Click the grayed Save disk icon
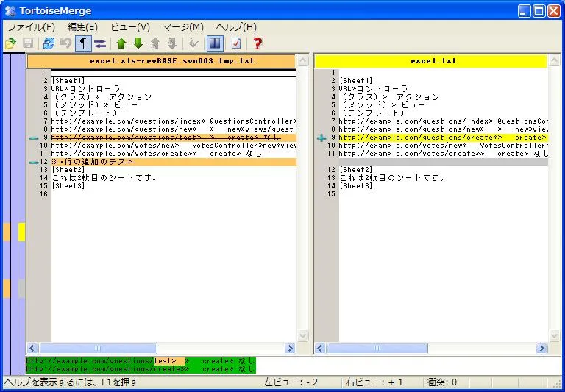This screenshot has width=565, height=392. pos(28,43)
